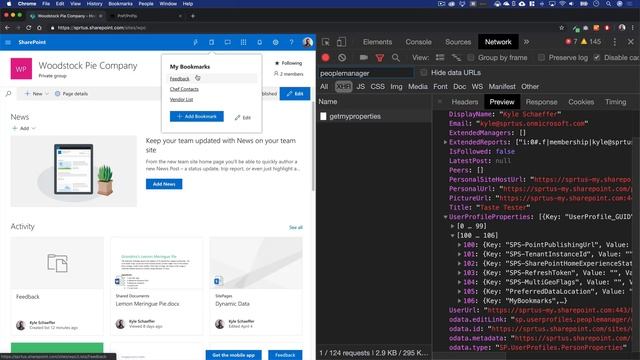Screen dimensions: 640x360
Task: Open the network search magnifier
Action: (396, 58)
